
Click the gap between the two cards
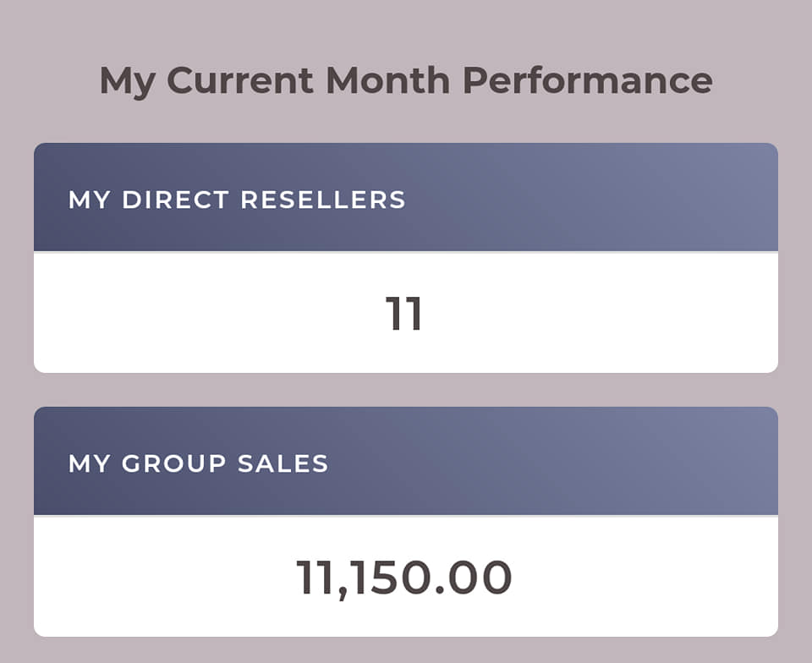coord(406,390)
